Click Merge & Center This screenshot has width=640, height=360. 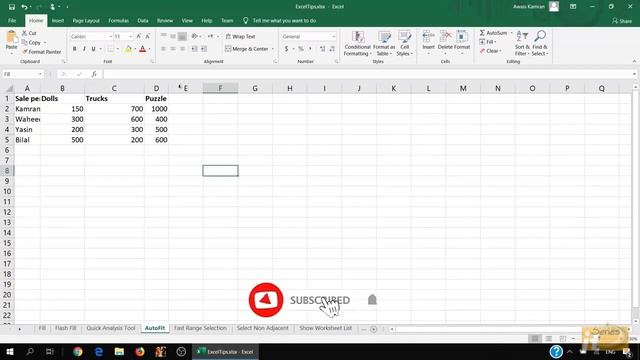click(x=247, y=49)
